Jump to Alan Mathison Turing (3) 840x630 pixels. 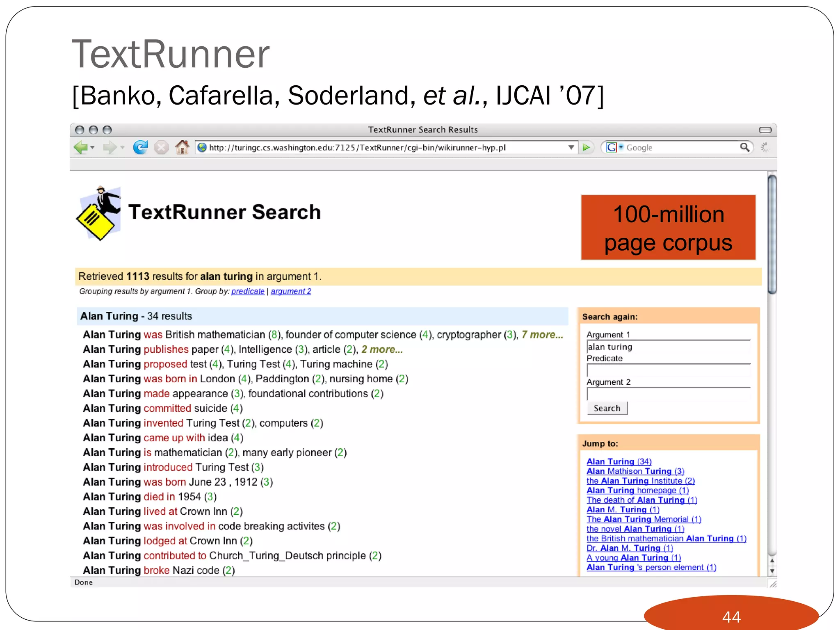coord(635,471)
